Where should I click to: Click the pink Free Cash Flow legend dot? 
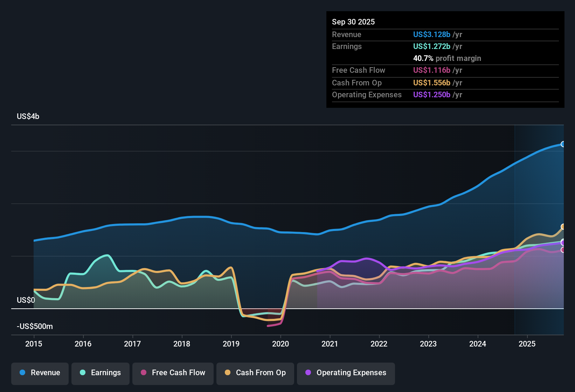143,373
